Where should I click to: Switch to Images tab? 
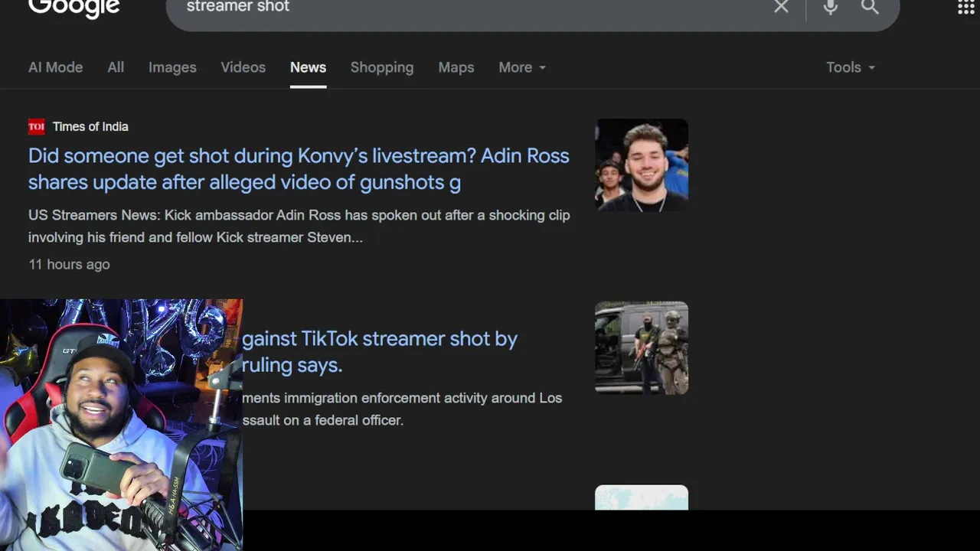[x=172, y=67]
